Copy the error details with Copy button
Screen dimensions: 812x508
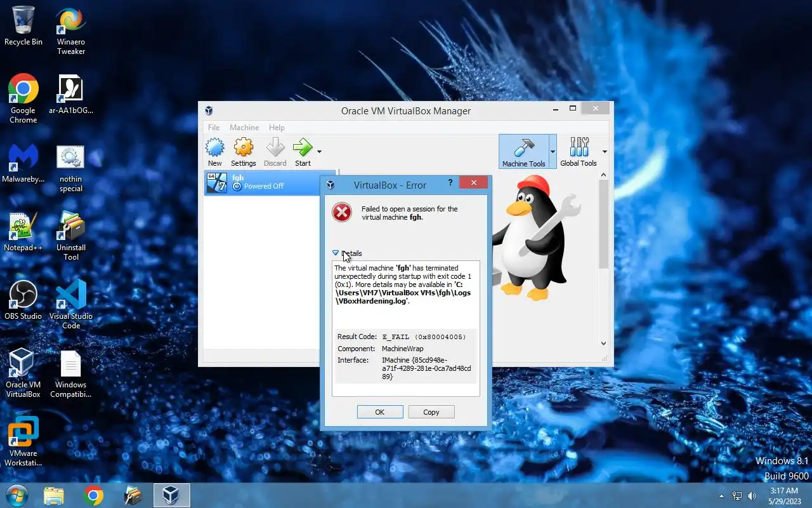[x=431, y=412]
